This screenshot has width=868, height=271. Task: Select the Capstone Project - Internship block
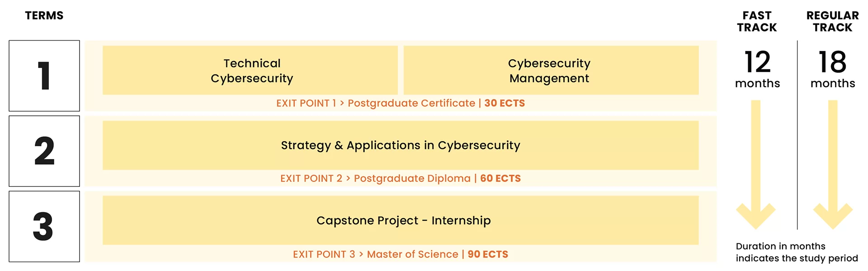point(401,220)
